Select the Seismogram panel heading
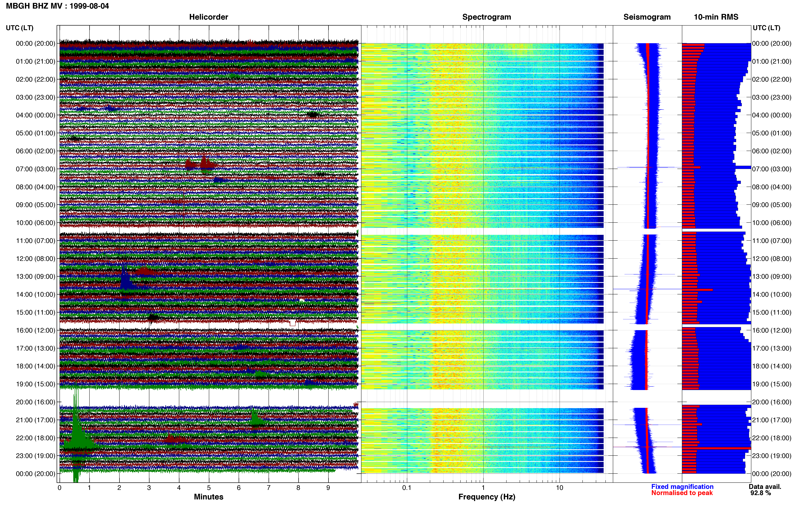 point(647,17)
